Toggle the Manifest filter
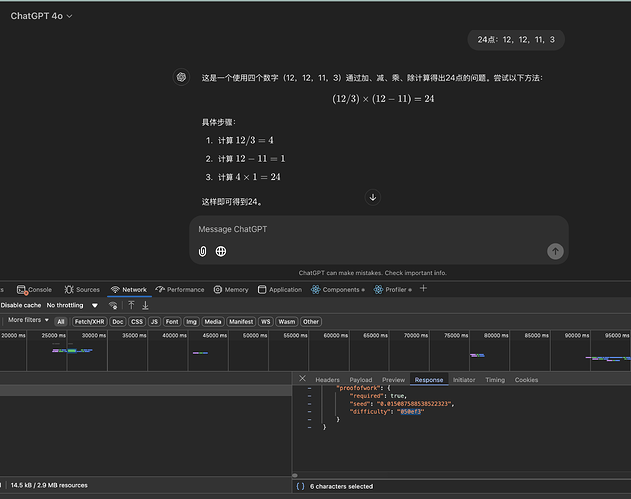 [x=241, y=322]
